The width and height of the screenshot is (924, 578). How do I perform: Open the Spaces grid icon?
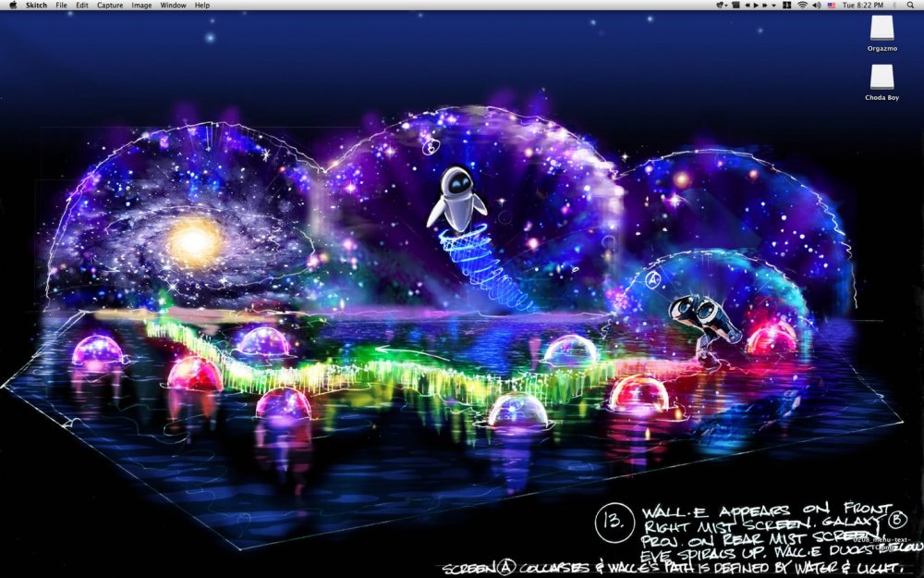coord(786,6)
